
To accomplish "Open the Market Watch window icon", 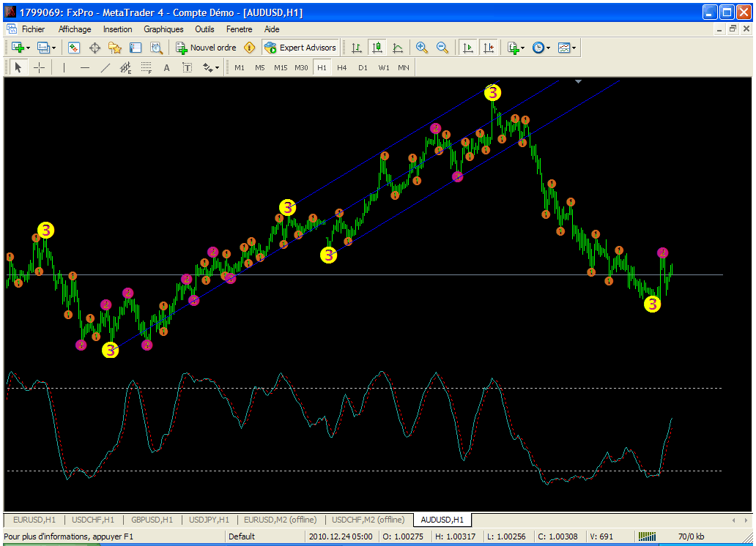I will (74, 48).
